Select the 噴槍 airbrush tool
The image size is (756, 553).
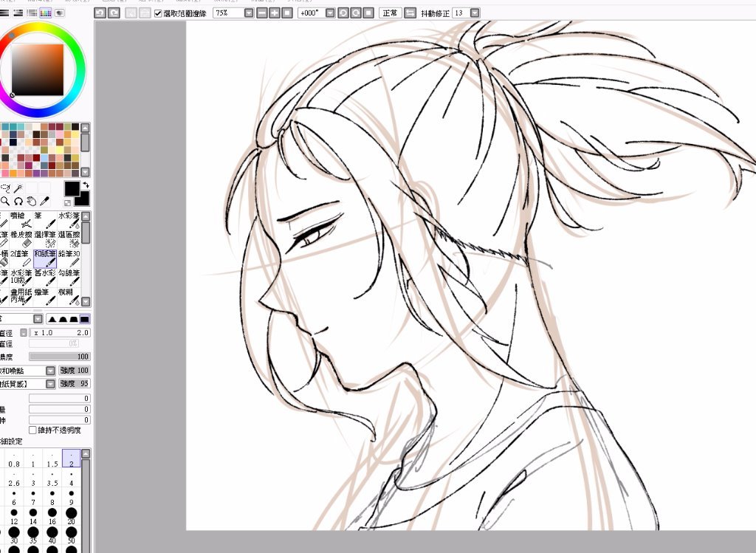tap(21, 220)
